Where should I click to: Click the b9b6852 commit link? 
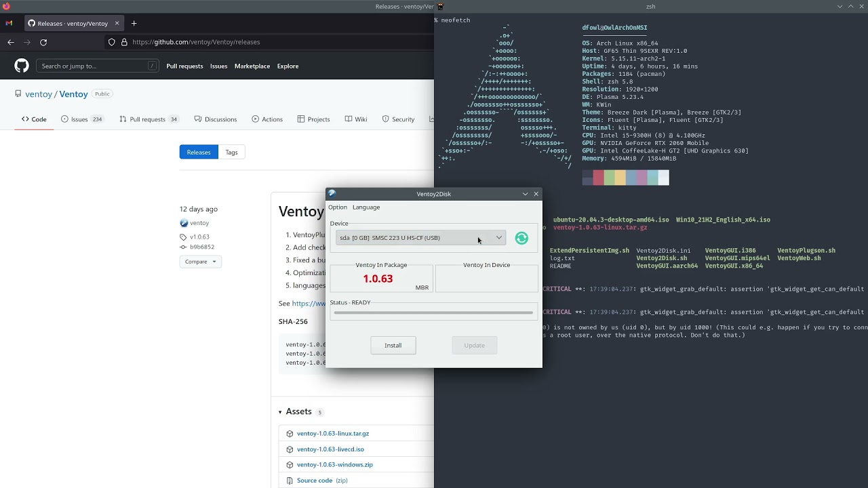(x=202, y=247)
